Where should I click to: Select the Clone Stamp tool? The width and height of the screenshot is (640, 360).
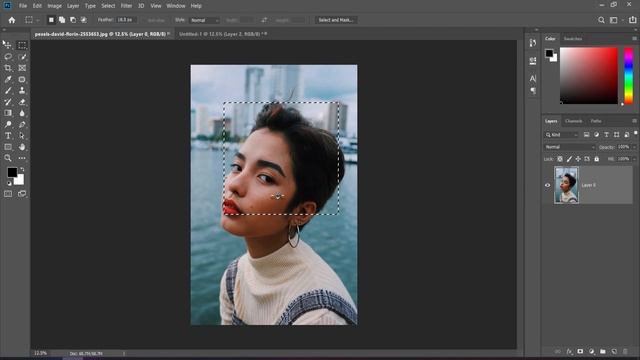(22, 91)
